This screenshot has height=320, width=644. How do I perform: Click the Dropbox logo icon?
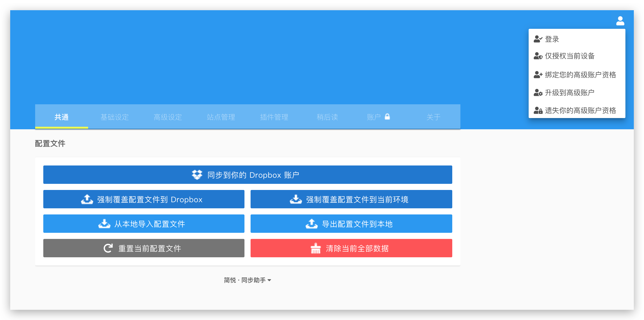click(x=197, y=175)
